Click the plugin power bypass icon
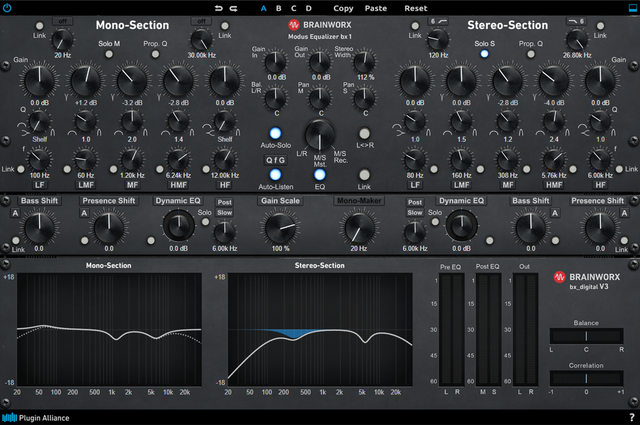640x425 pixels. click(7, 8)
